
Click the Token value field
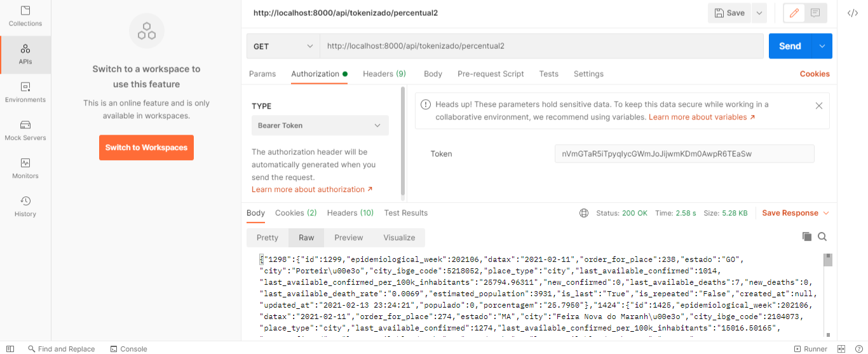click(x=684, y=153)
